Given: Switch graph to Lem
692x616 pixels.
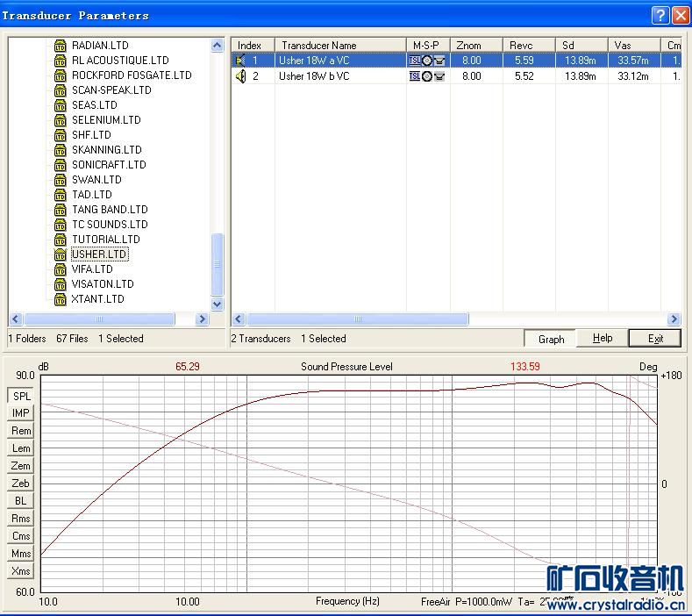Looking at the screenshot, I should pyautogui.click(x=21, y=448).
